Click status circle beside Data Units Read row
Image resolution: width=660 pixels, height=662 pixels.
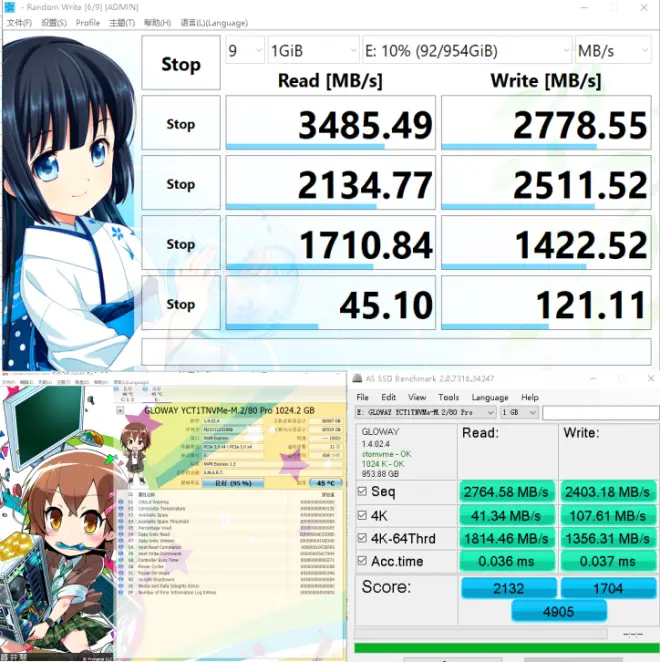click(121, 534)
